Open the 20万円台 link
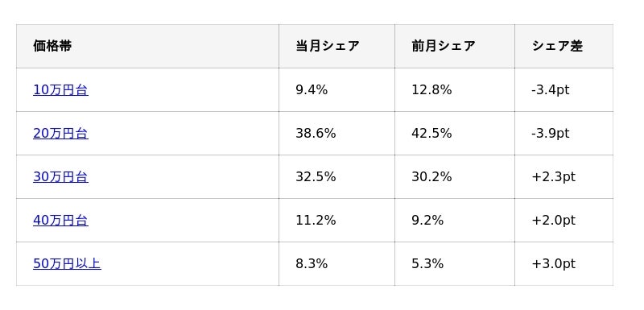Screen dimensions: 644x310 click(x=60, y=134)
